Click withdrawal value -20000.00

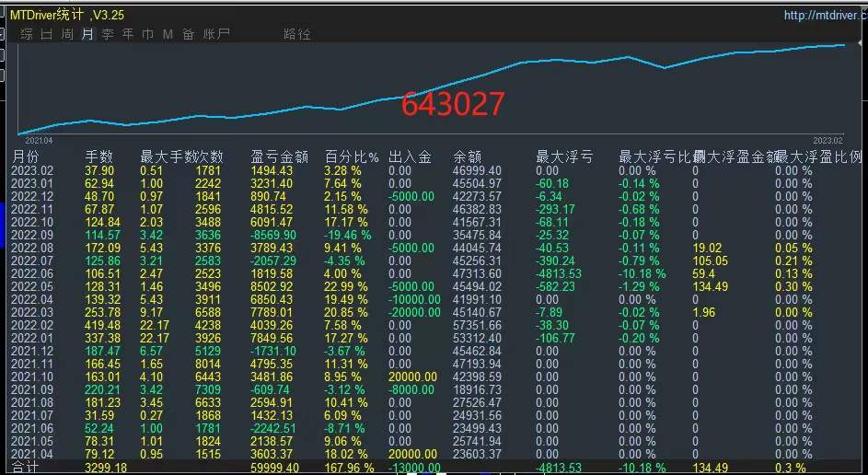[x=414, y=312]
